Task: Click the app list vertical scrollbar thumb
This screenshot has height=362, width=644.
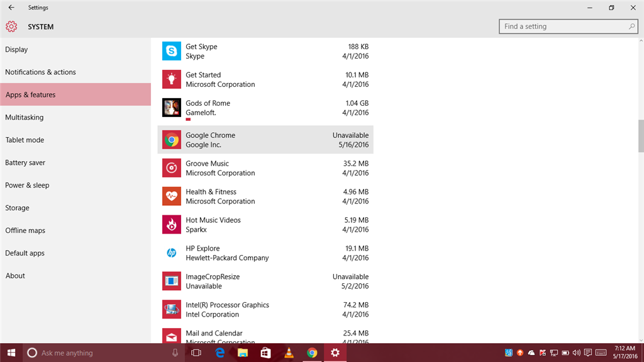Action: tap(641, 136)
